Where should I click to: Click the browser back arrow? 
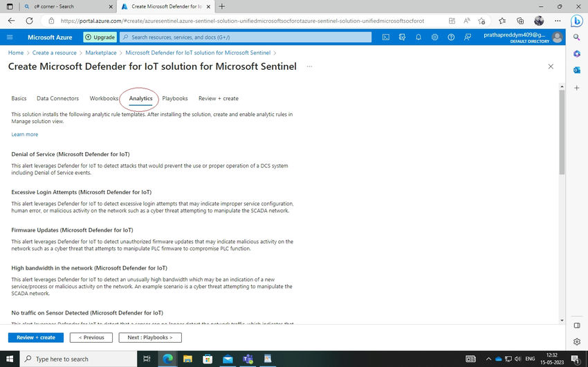click(x=11, y=21)
